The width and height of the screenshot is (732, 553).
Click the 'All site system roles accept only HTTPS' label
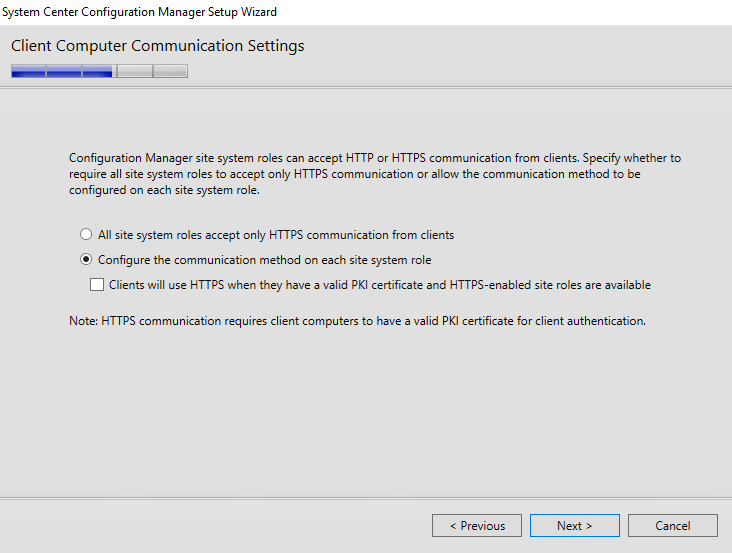(276, 235)
